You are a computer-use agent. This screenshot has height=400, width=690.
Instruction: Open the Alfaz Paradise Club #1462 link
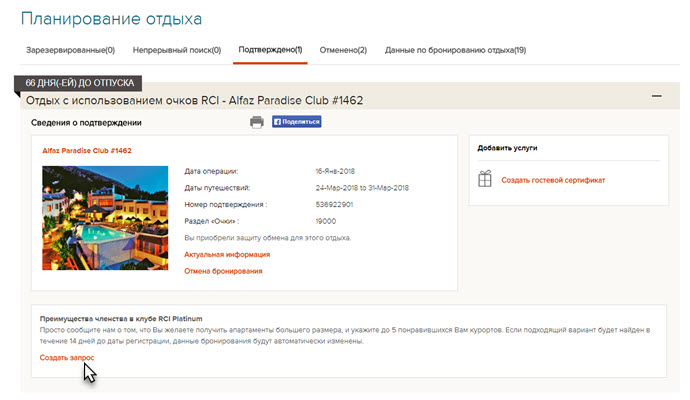point(87,150)
